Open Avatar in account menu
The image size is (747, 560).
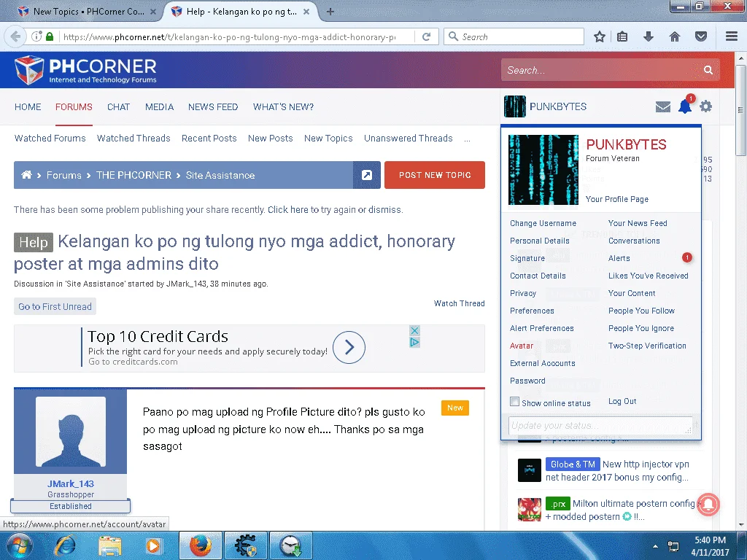click(522, 346)
